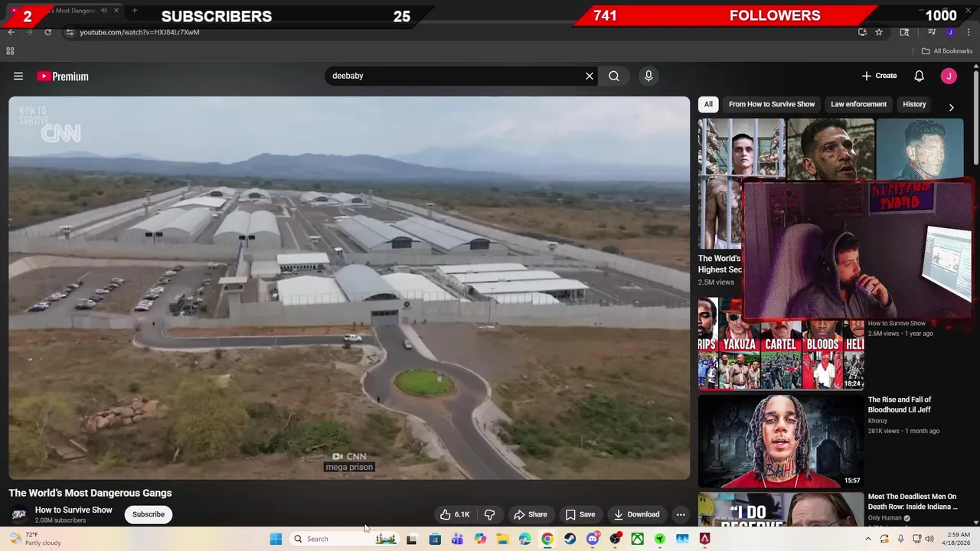Open Discord from the taskbar
The width and height of the screenshot is (980, 551).
[x=593, y=539]
